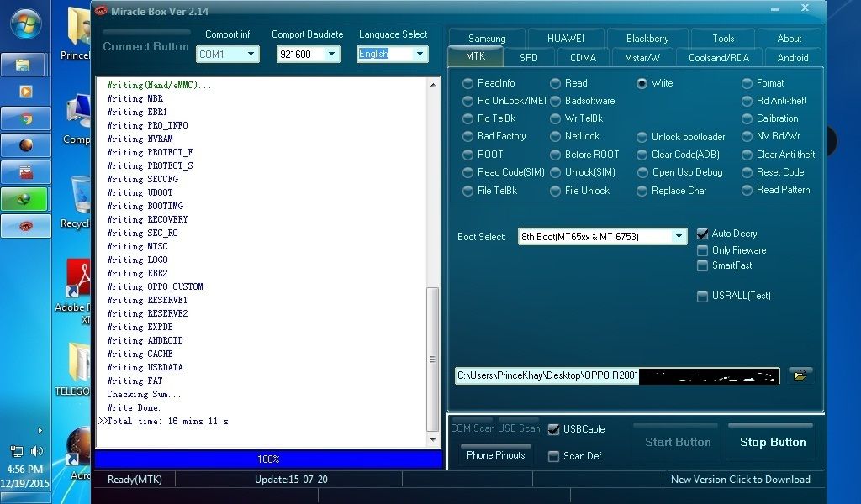This screenshot has width=861, height=504.
Task: Uncheck the USBCable checkbox
Action: click(553, 429)
